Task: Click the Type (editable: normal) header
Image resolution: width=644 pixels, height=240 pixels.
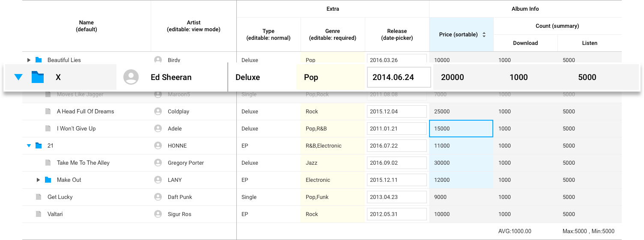Action: point(268,35)
